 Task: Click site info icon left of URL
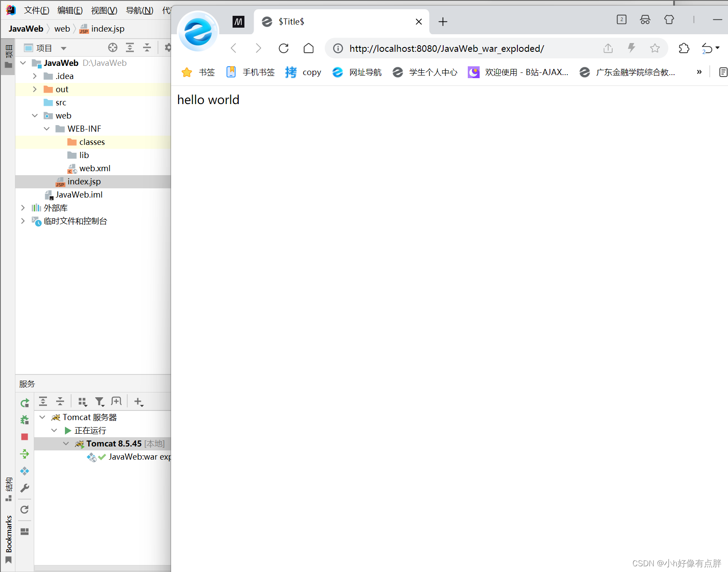338,48
